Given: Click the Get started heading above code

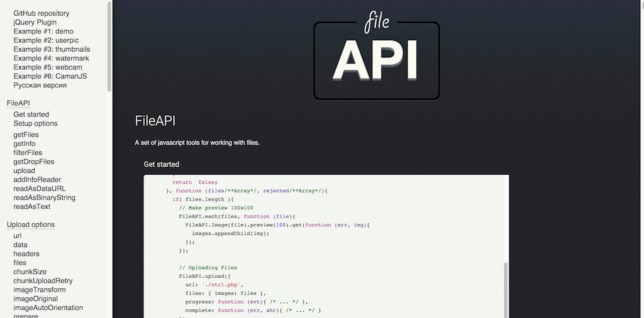Looking at the screenshot, I should (162, 164).
